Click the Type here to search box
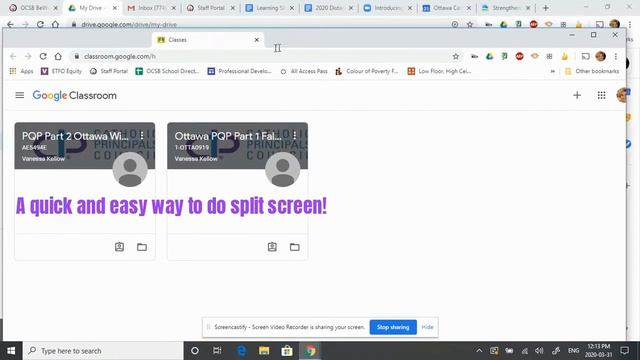The width and height of the screenshot is (640, 360). [103, 351]
